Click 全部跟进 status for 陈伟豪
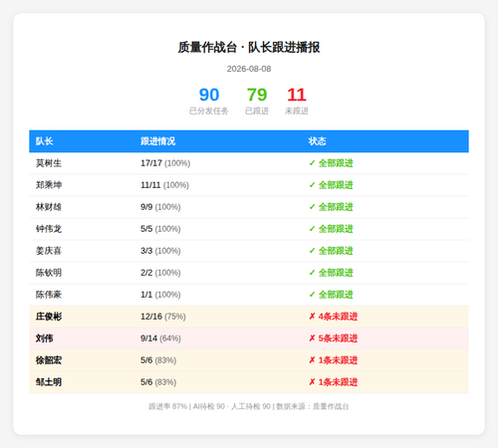This screenshot has height=448, width=498. [331, 295]
